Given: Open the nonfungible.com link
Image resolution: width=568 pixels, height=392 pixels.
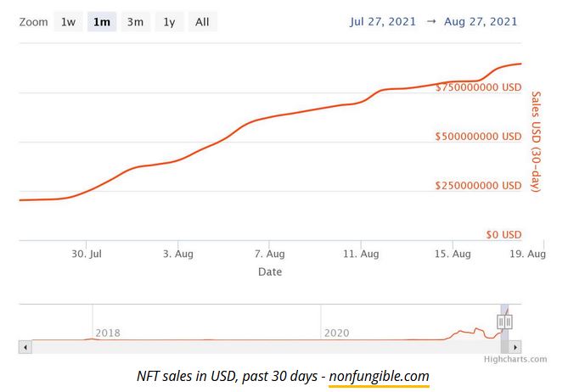Looking at the screenshot, I should point(379,375).
